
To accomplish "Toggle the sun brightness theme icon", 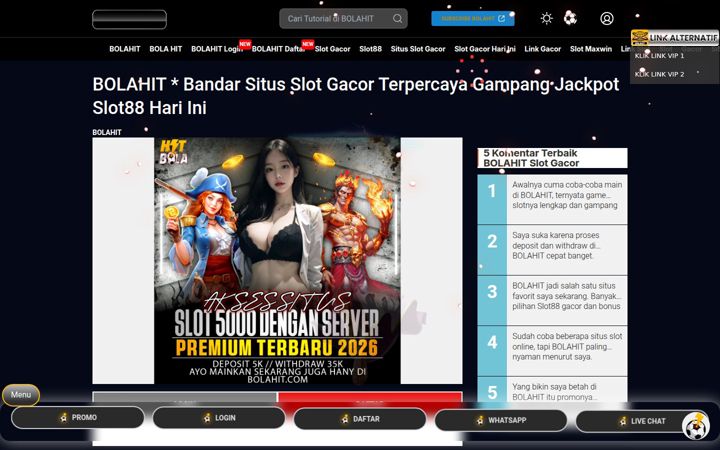I will click(546, 18).
